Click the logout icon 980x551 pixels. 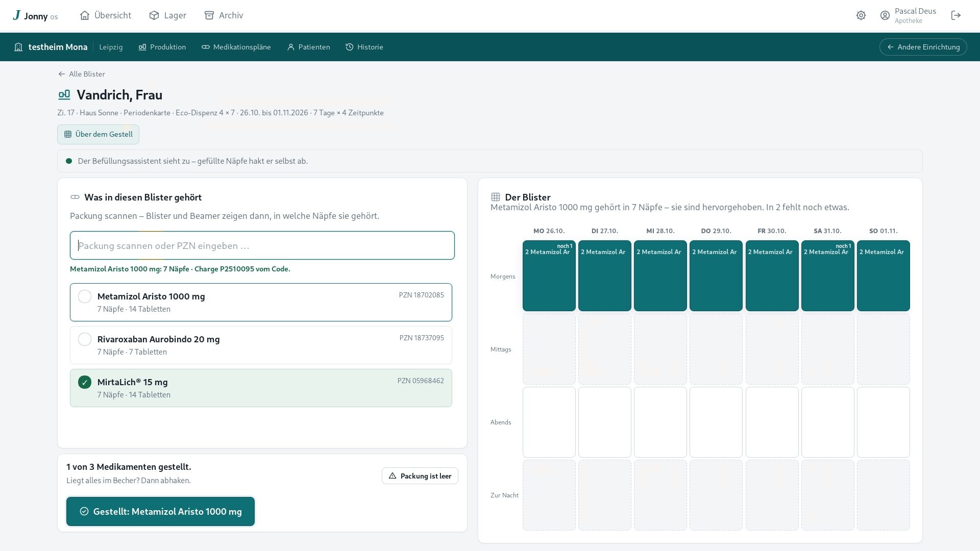[x=956, y=15]
